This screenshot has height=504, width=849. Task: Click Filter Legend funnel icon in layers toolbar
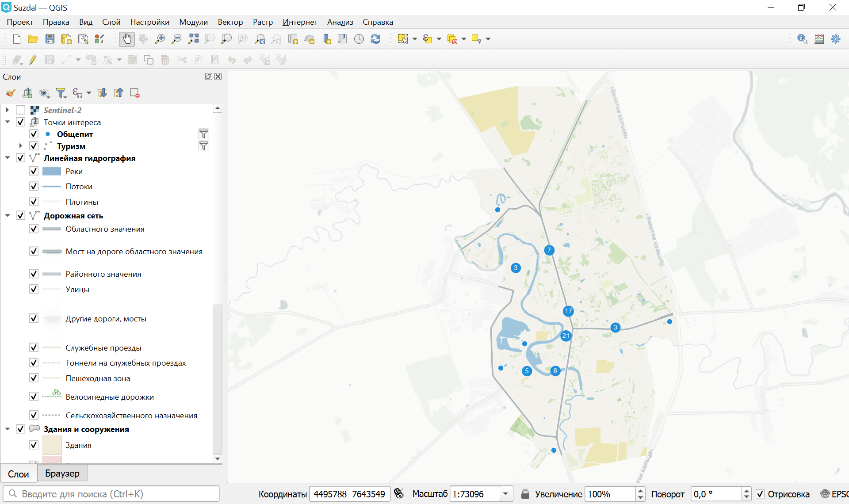61,93
